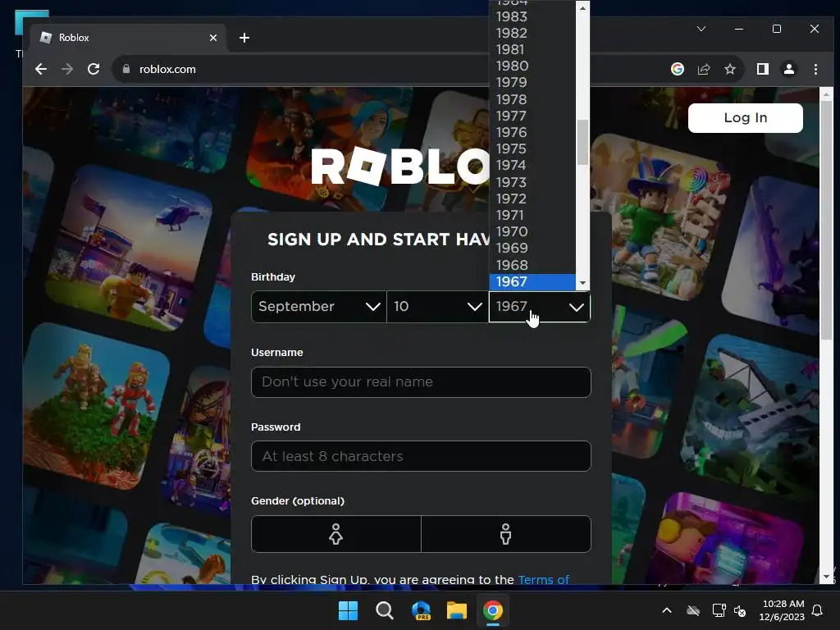Pick 1976 from year options

(x=532, y=132)
